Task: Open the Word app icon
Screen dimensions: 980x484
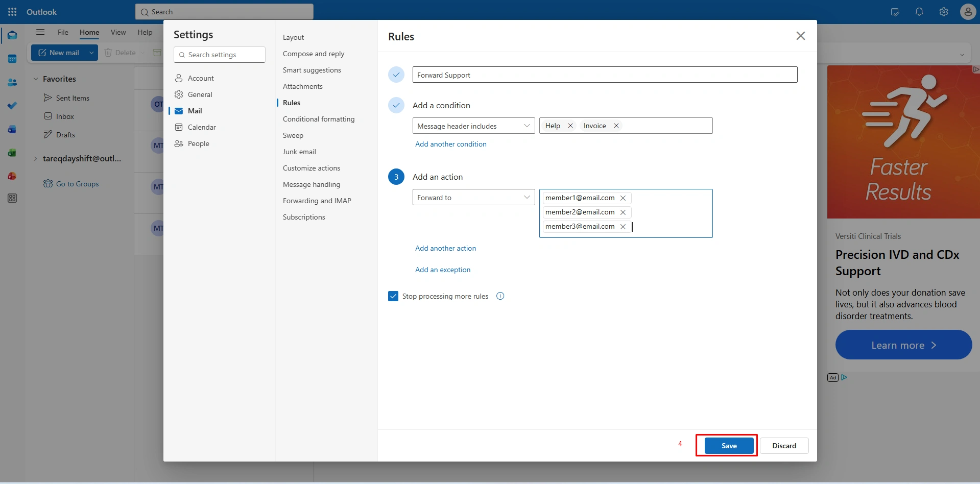Action: pyautogui.click(x=12, y=129)
